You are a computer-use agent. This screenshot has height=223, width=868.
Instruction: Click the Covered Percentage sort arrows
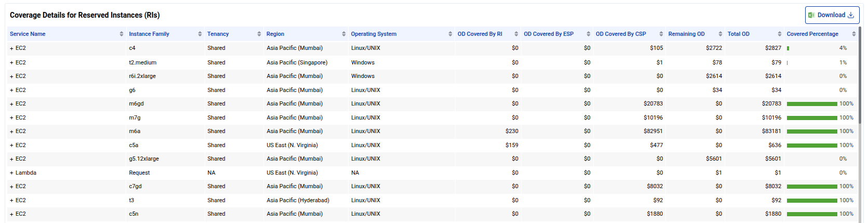pos(854,34)
